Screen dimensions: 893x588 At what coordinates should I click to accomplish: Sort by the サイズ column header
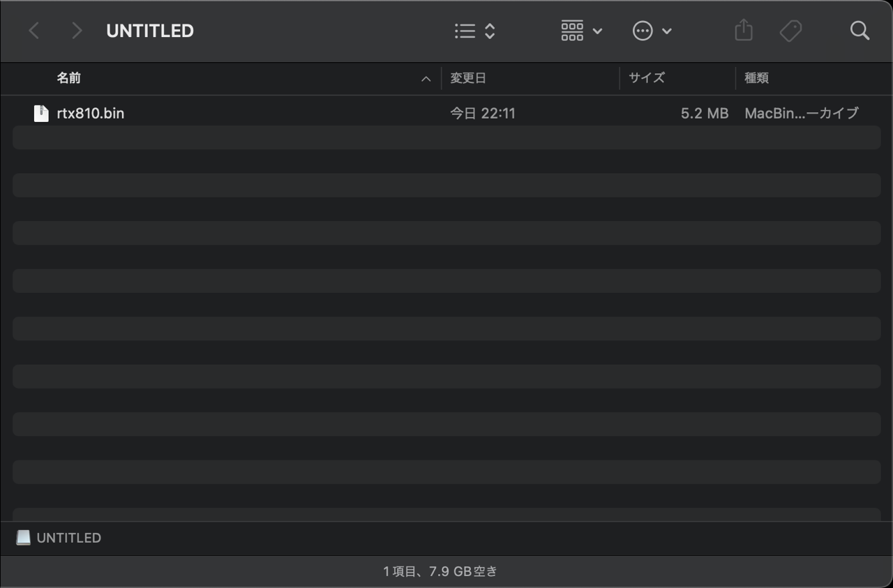point(647,78)
